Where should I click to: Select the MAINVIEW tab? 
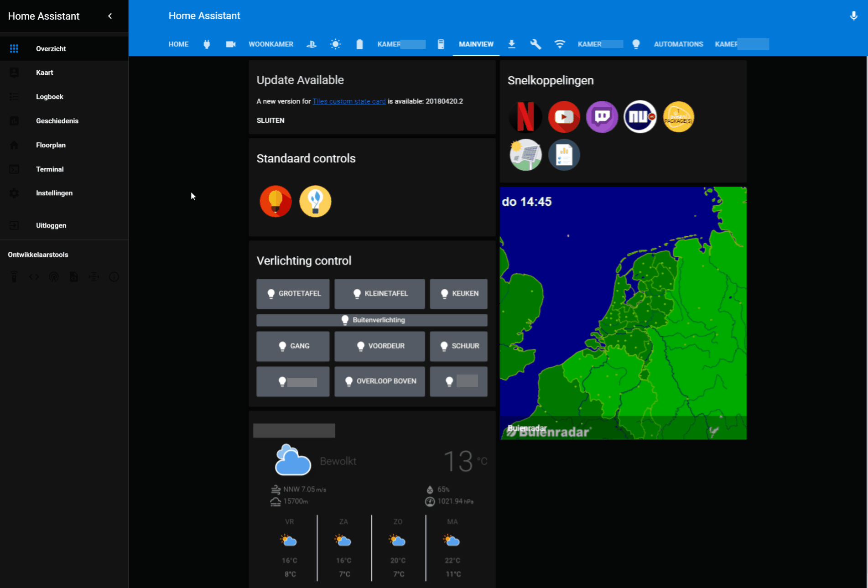pyautogui.click(x=476, y=44)
